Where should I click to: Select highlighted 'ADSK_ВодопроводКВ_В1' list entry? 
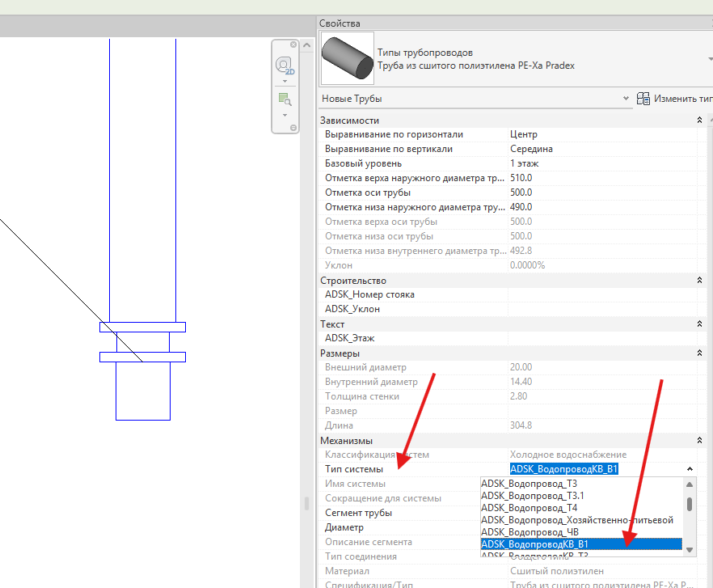[x=581, y=544]
